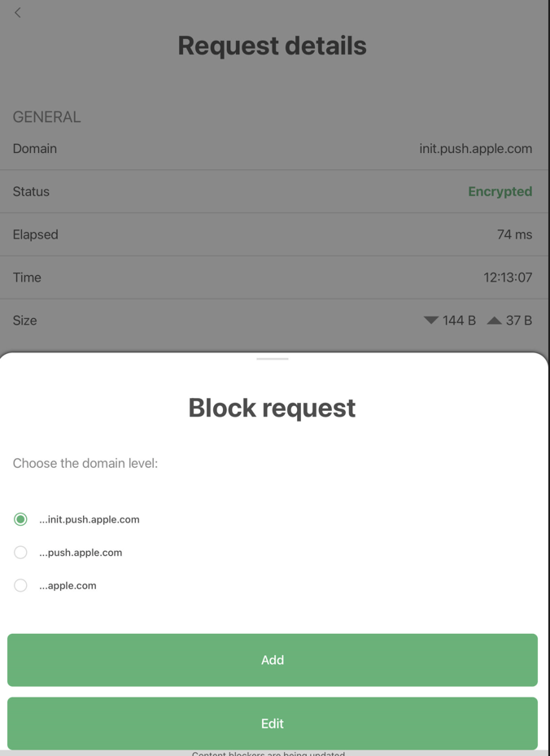Choose the ...push.apple.com domain level radio

pos(21,553)
